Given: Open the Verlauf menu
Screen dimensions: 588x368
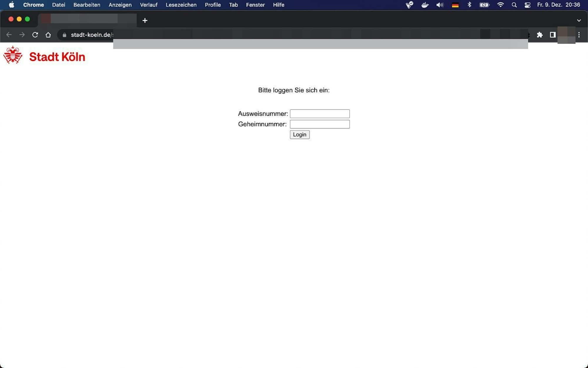Looking at the screenshot, I should coord(148,5).
